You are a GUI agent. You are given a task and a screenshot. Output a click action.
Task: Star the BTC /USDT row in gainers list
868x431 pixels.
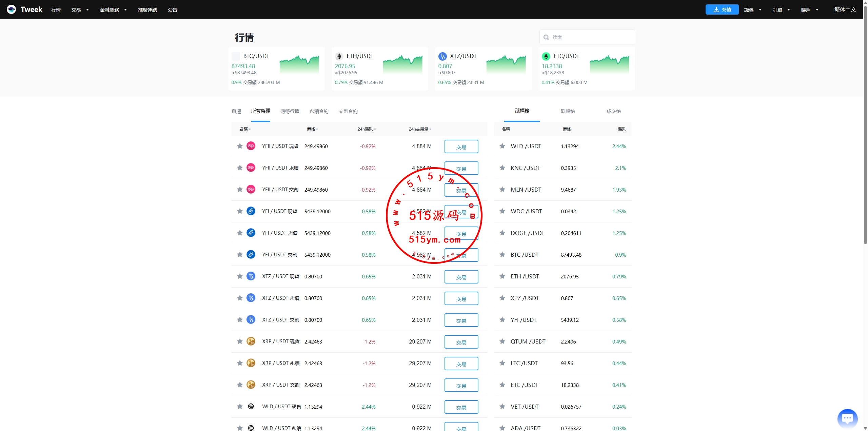tap(502, 255)
